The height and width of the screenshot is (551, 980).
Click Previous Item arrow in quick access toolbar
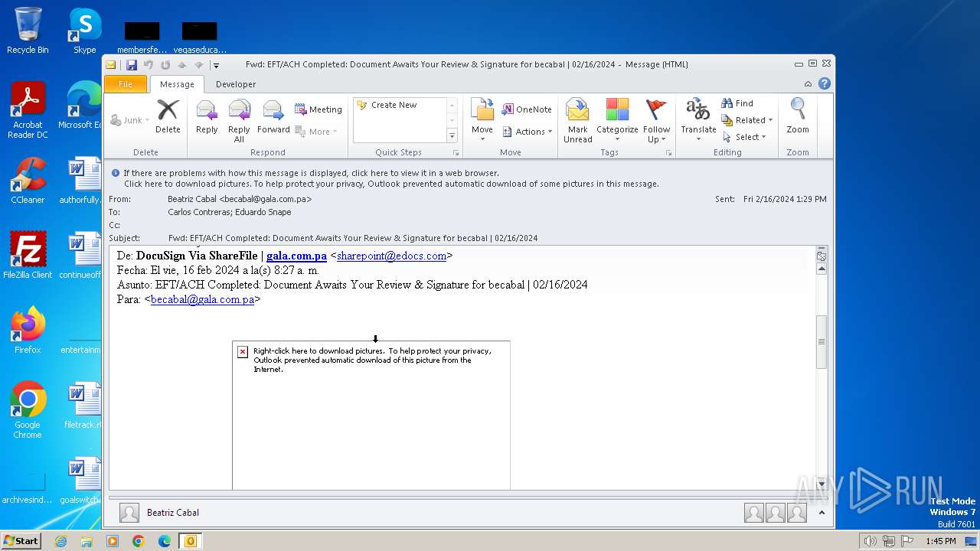coord(182,65)
